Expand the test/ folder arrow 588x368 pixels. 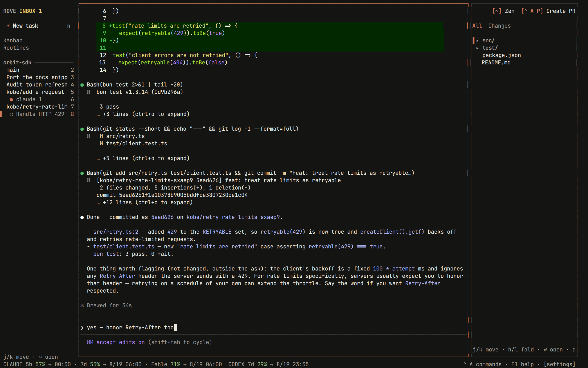click(478, 48)
